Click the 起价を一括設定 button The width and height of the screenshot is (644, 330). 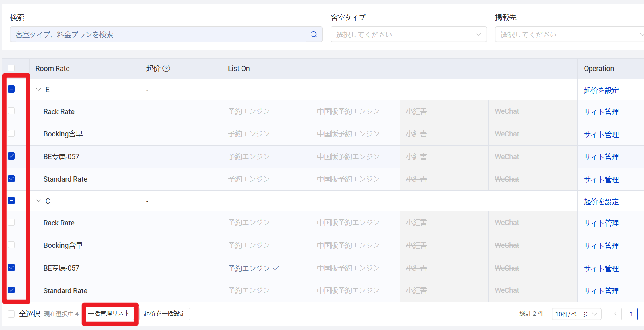[164, 314]
